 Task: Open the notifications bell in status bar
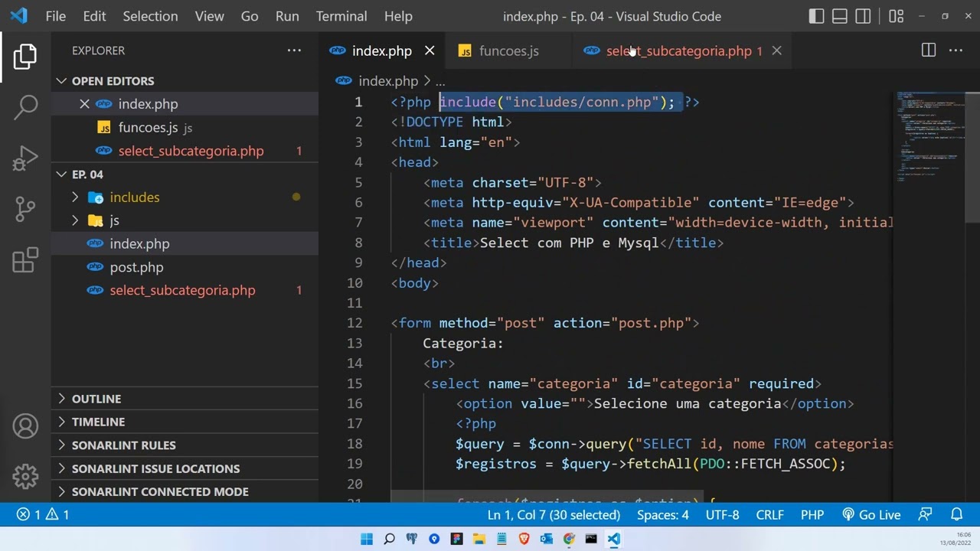[956, 515]
